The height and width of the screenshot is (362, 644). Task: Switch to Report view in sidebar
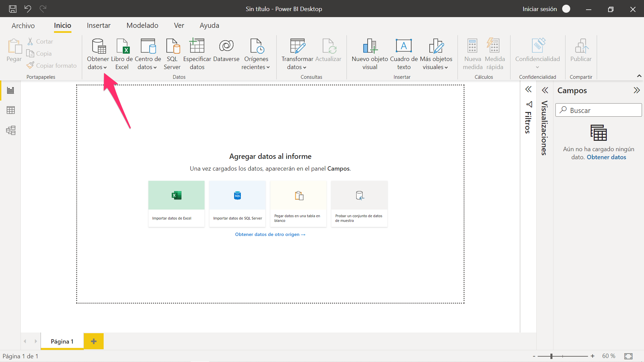point(11,90)
